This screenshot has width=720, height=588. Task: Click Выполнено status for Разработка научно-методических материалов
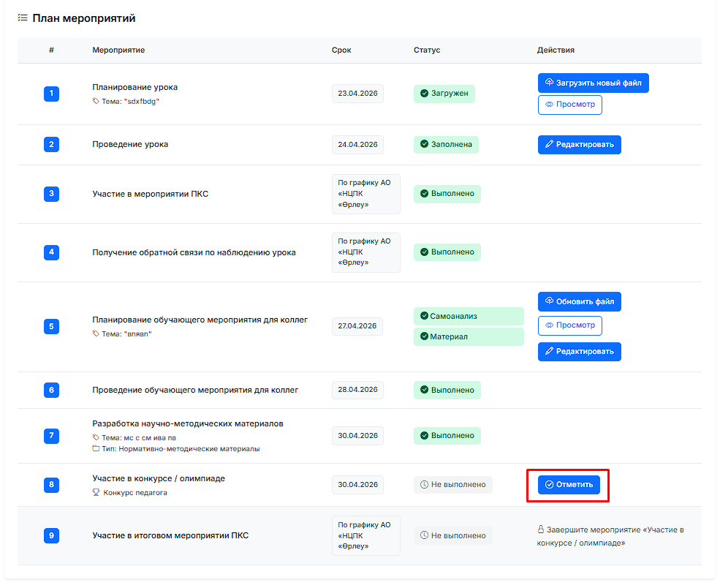click(x=447, y=435)
